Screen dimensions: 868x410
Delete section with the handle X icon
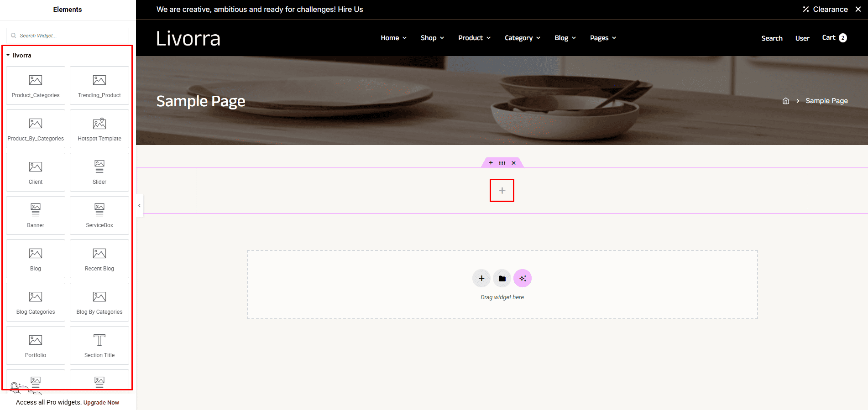click(x=513, y=163)
